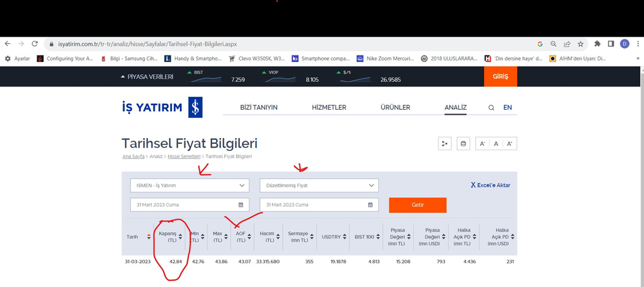The width and height of the screenshot is (644, 287).
Task: Open the zoom magnifier in address bar
Action: pyautogui.click(x=554, y=44)
